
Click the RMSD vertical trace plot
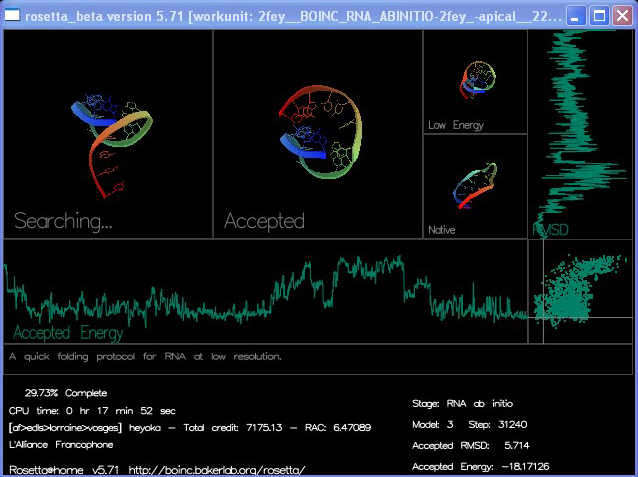[x=580, y=130]
